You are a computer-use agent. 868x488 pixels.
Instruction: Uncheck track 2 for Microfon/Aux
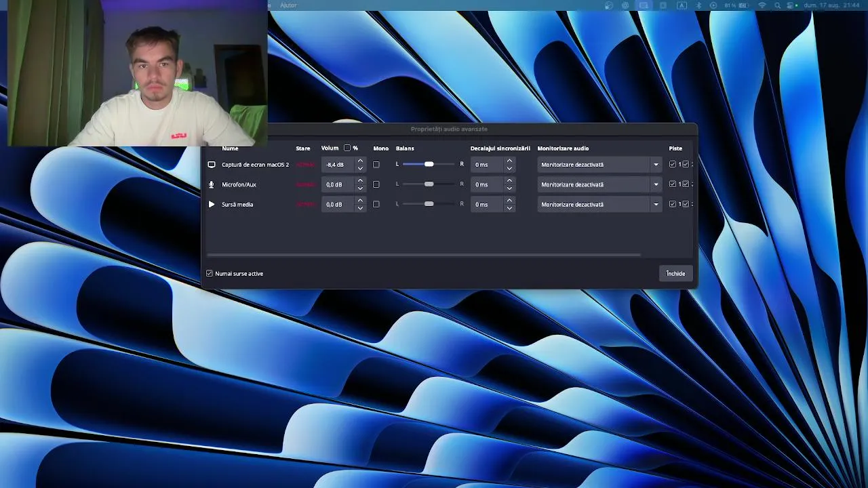[x=686, y=184]
